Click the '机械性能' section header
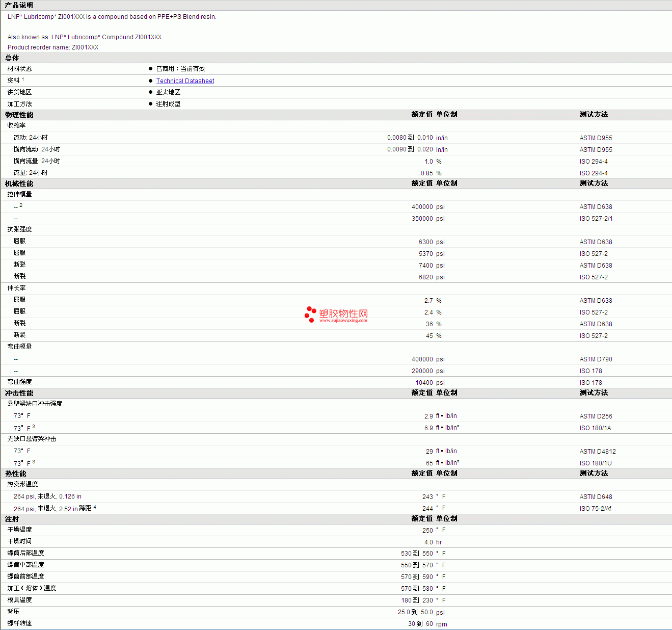 pos(19,183)
